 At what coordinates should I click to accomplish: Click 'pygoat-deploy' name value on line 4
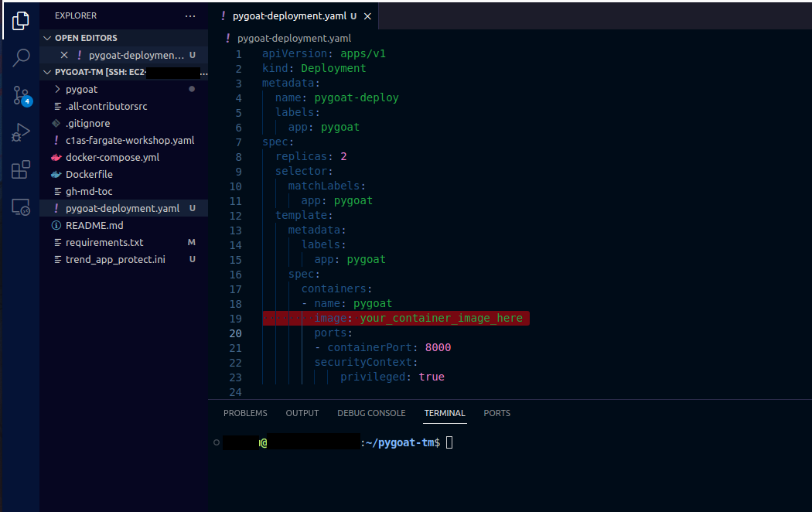(357, 97)
